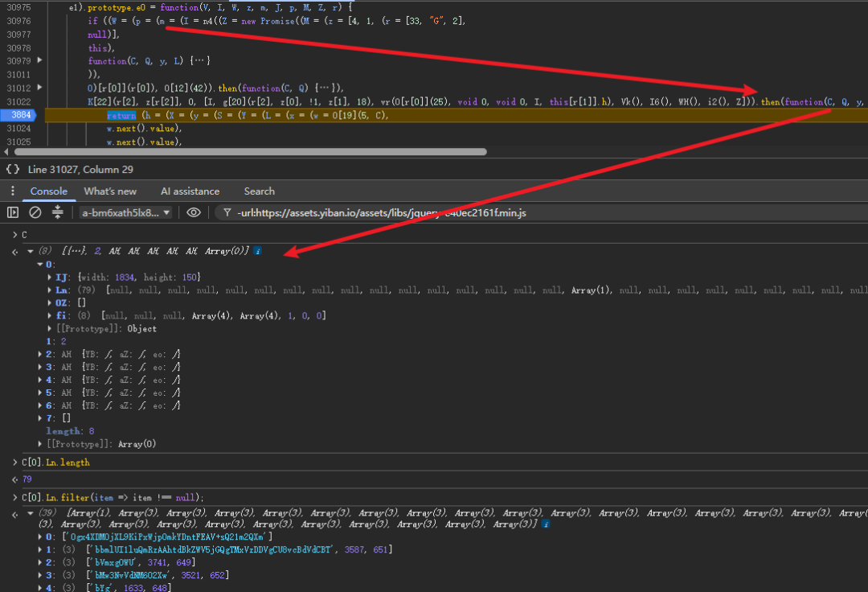Click the 'return' keyword on highlighted line

point(121,115)
